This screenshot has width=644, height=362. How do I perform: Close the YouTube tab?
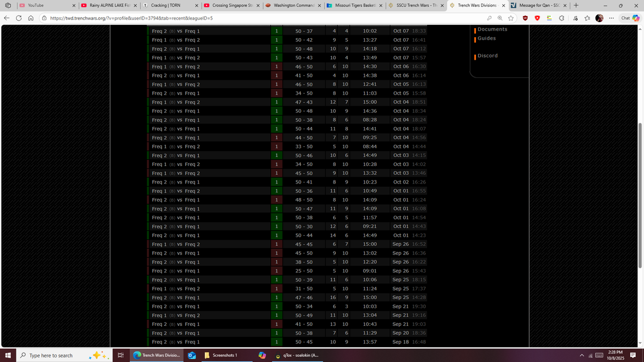[x=73, y=6]
